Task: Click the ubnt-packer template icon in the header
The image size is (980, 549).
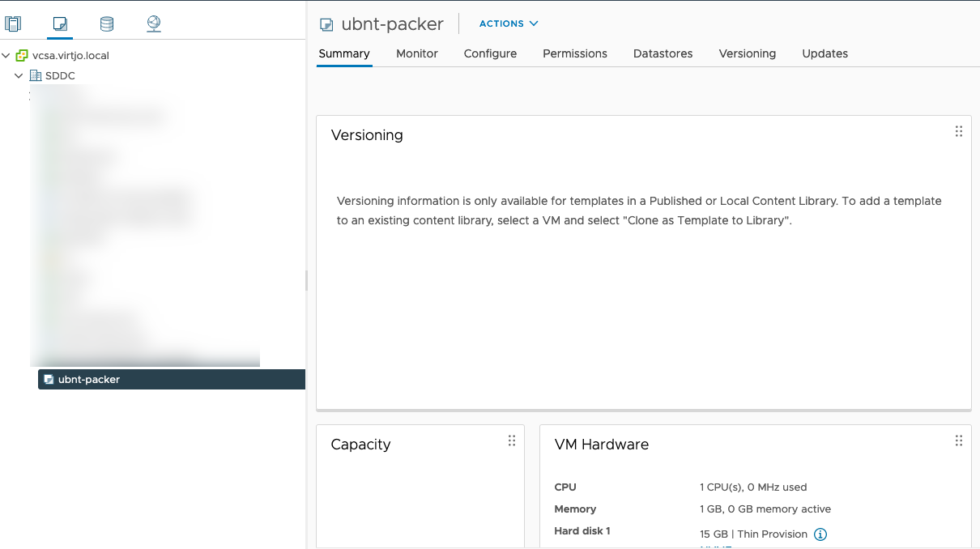Action: tap(326, 24)
